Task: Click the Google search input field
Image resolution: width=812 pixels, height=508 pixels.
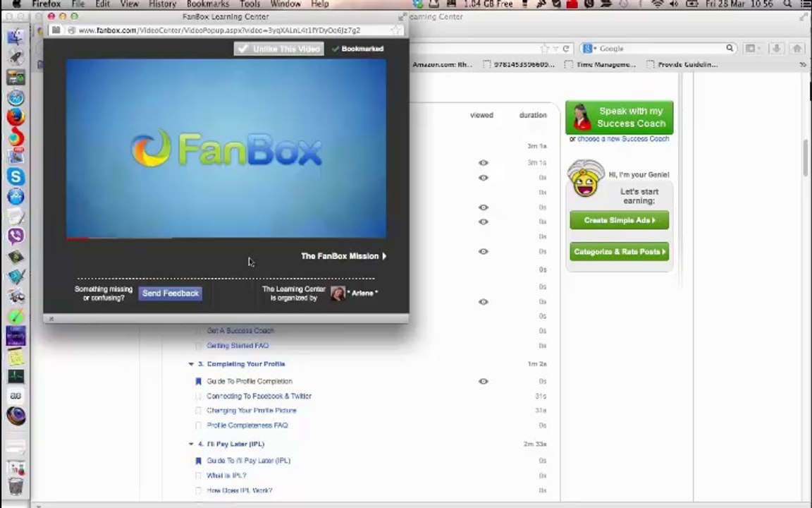Action: tap(660, 48)
